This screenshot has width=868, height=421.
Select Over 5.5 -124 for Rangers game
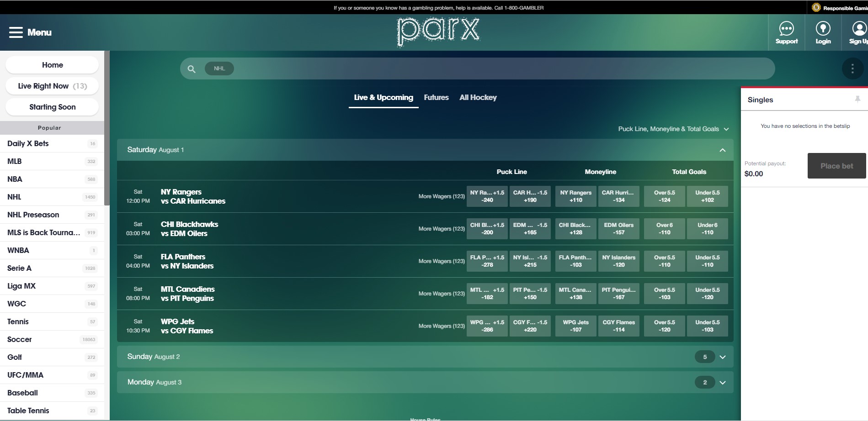tap(665, 196)
